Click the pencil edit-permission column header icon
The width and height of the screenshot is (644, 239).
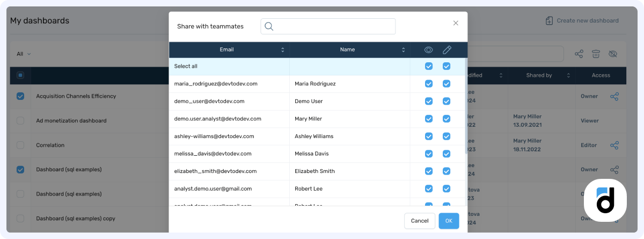coord(447,50)
